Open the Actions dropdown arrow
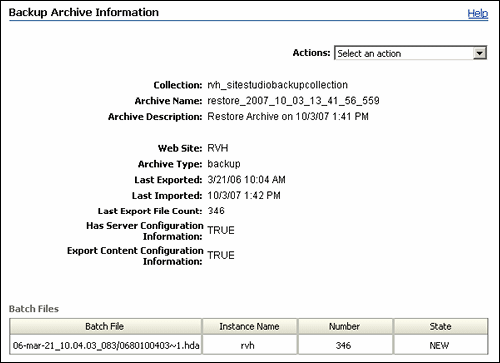The width and height of the screenshot is (500, 363). click(x=479, y=53)
